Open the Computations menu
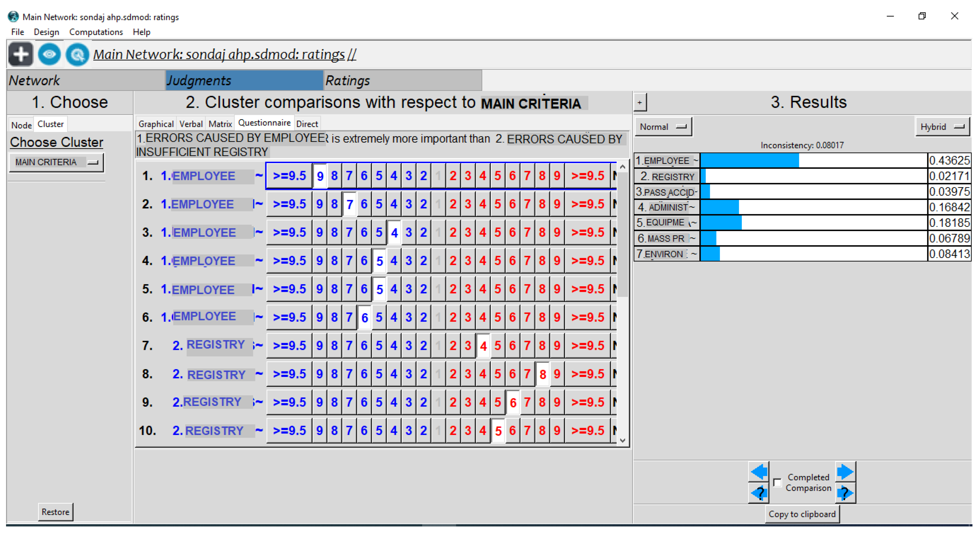Image resolution: width=980 pixels, height=534 pixels. [x=96, y=32]
